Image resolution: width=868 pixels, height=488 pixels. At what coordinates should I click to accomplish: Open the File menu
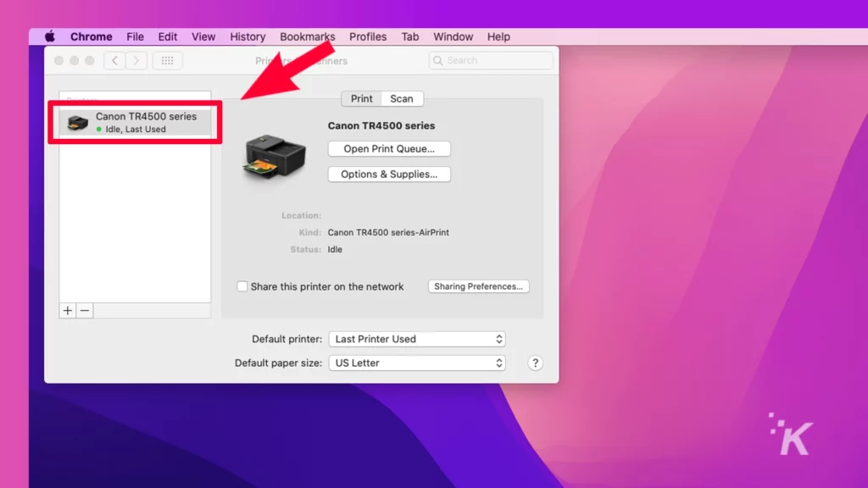[x=135, y=36]
